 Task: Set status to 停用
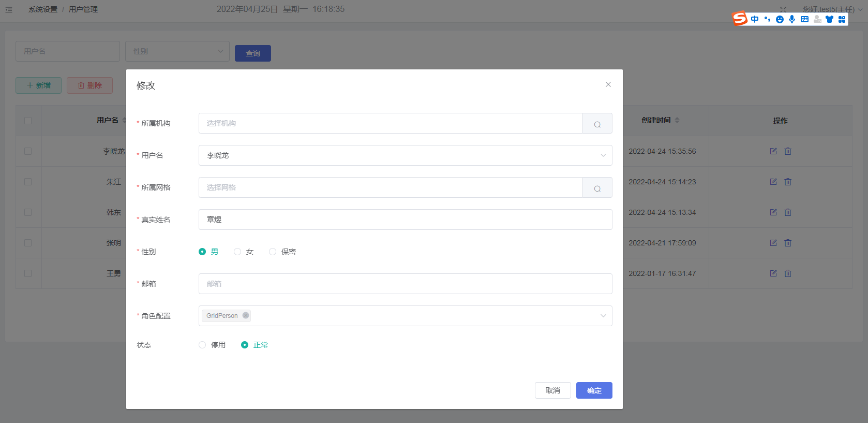[202, 345]
